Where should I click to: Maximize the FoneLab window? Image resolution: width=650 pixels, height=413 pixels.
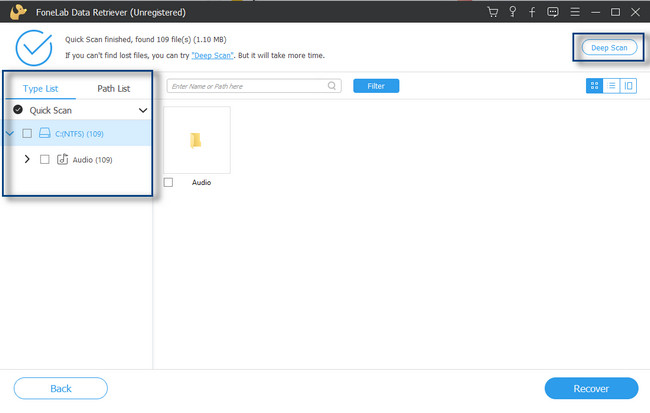point(615,12)
